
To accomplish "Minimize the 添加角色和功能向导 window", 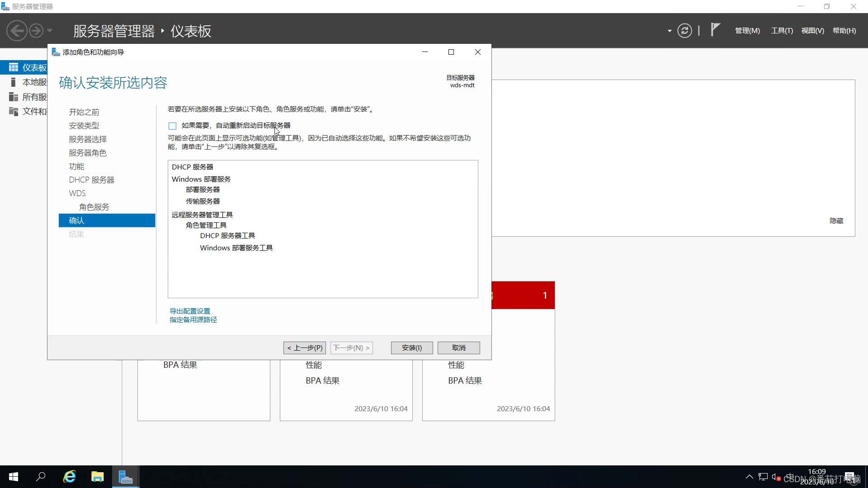I will click(425, 52).
